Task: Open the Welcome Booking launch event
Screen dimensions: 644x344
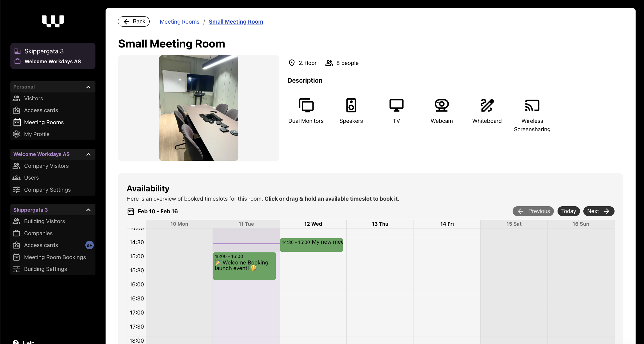Action: point(244,266)
